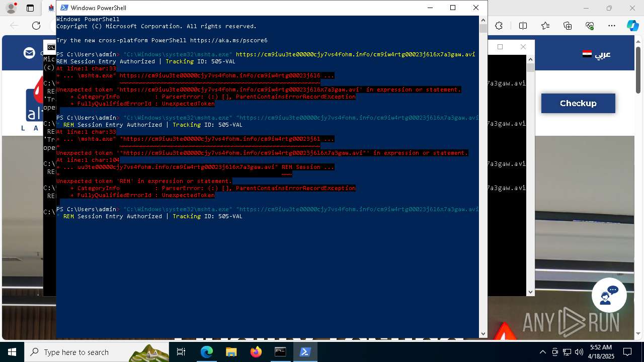Open volume control tray icon

(x=579, y=352)
